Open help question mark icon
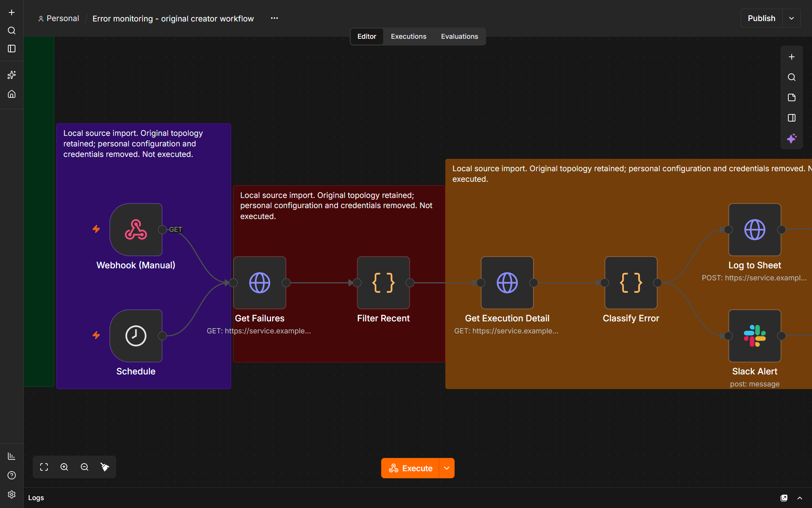 (x=12, y=475)
